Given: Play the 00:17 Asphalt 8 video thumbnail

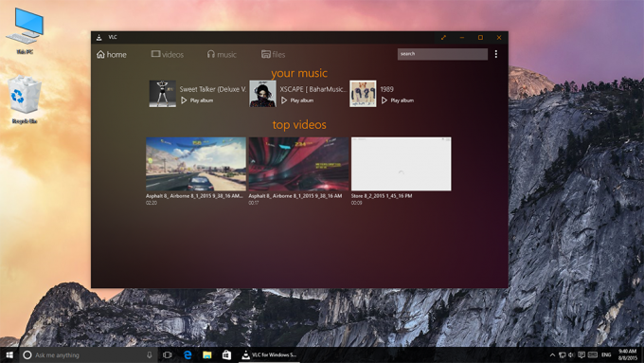Looking at the screenshot, I should point(298,164).
